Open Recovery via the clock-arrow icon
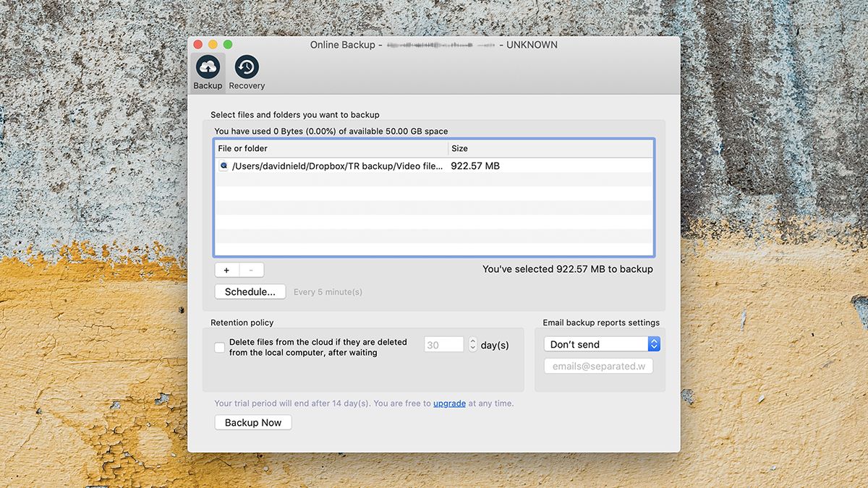Screen dimensions: 868x488 (x=245, y=66)
